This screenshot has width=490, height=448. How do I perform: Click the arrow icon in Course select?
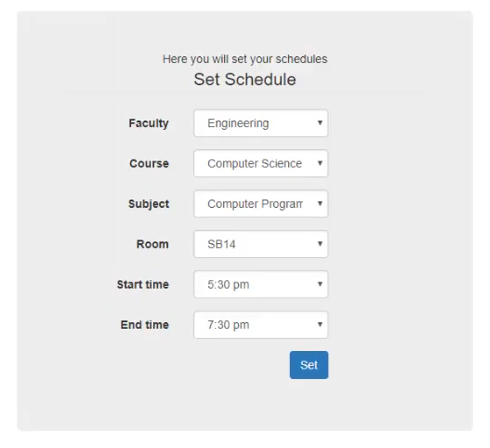click(x=320, y=163)
